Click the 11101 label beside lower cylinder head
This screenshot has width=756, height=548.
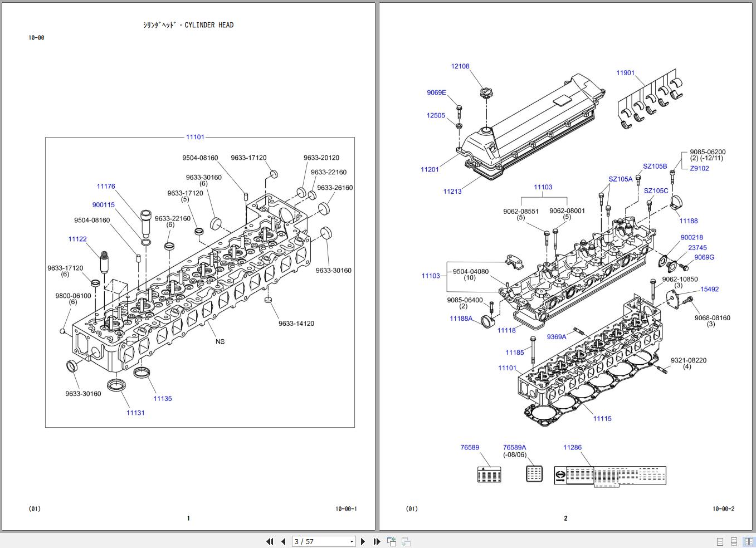tap(508, 368)
